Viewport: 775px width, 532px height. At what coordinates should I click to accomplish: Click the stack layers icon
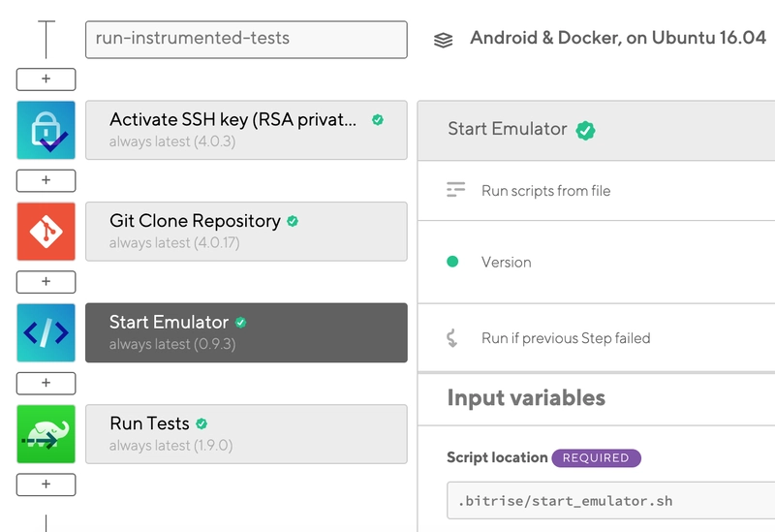pyautogui.click(x=443, y=40)
